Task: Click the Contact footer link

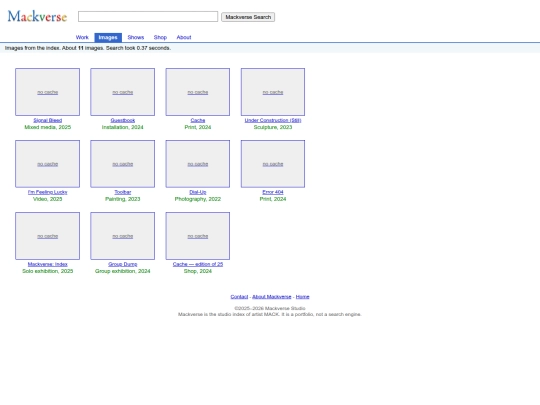Action: point(239,297)
